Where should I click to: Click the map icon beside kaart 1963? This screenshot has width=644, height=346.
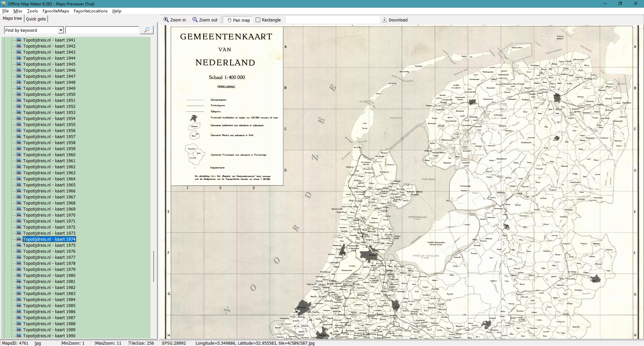point(19,173)
